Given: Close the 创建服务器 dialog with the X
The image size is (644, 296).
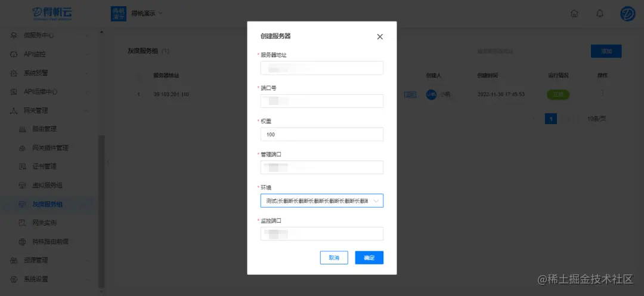Looking at the screenshot, I should click(x=380, y=36).
